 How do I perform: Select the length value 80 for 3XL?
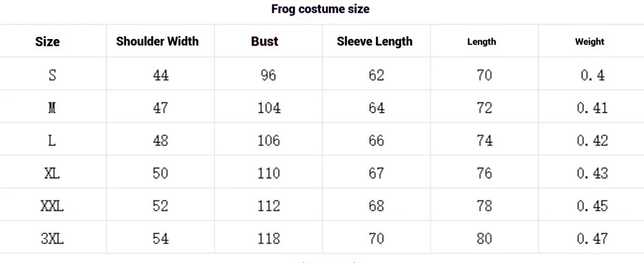point(484,239)
